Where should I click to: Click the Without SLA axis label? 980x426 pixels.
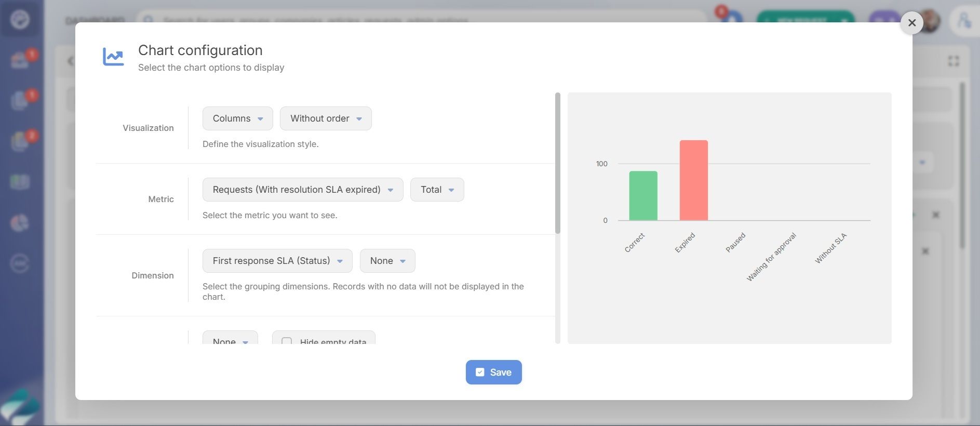click(830, 248)
